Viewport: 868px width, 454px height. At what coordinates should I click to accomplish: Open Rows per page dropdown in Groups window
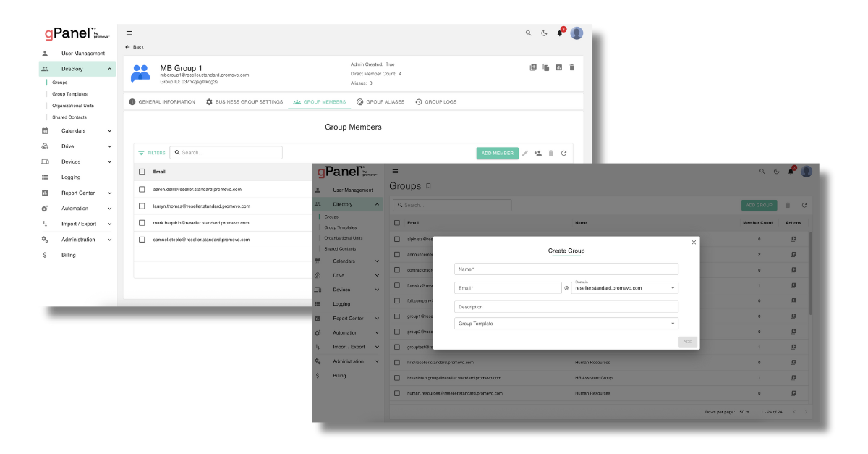(744, 412)
